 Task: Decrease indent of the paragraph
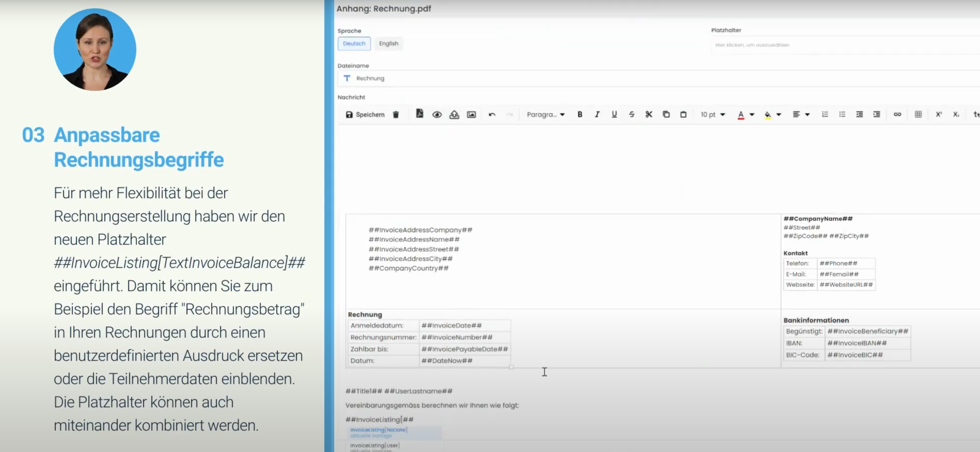click(859, 114)
